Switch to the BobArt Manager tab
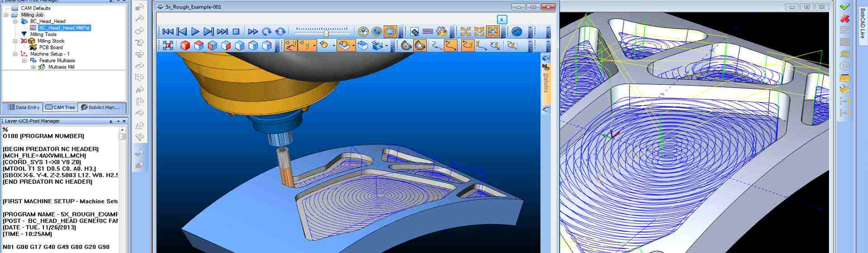The height and width of the screenshot is (253, 868). [100, 108]
